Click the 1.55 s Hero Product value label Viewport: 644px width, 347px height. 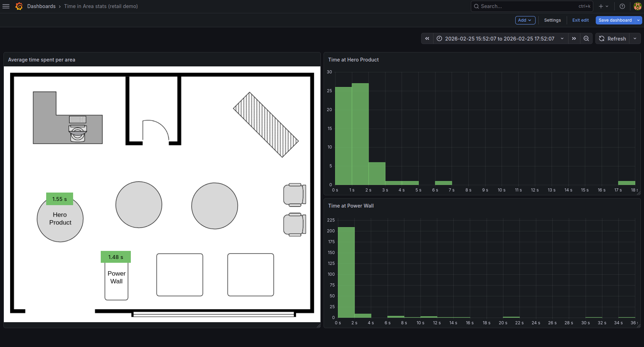pos(59,199)
